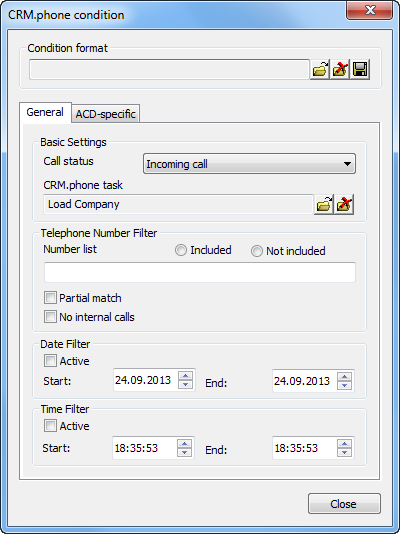Decrease the Time Filter start time
Screen dimensions: 400x534
click(x=185, y=452)
